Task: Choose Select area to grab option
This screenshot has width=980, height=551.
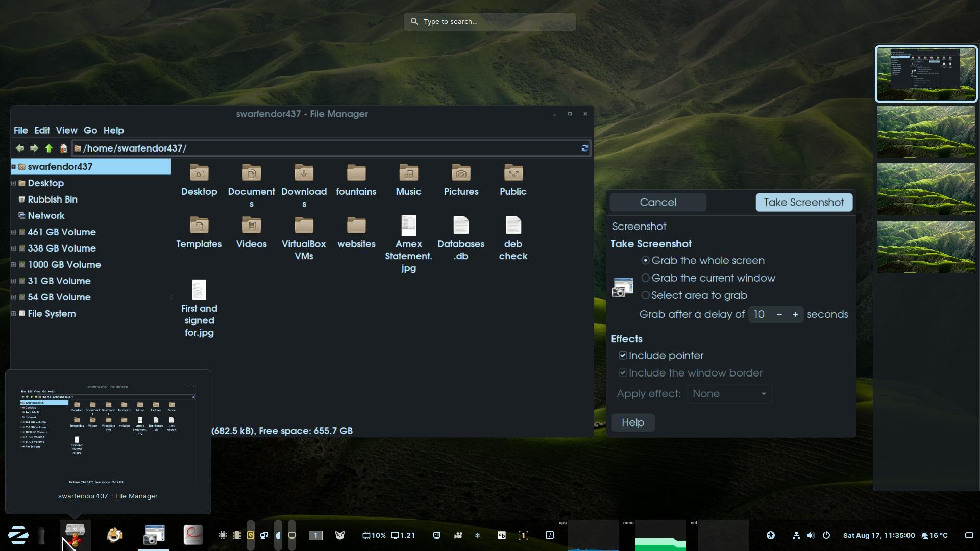Action: 646,295
